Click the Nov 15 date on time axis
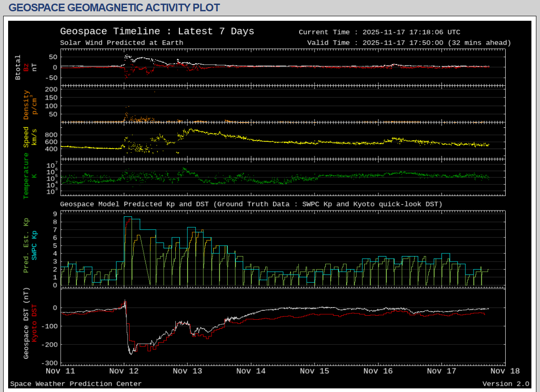This screenshot has height=392, width=540. (x=314, y=371)
